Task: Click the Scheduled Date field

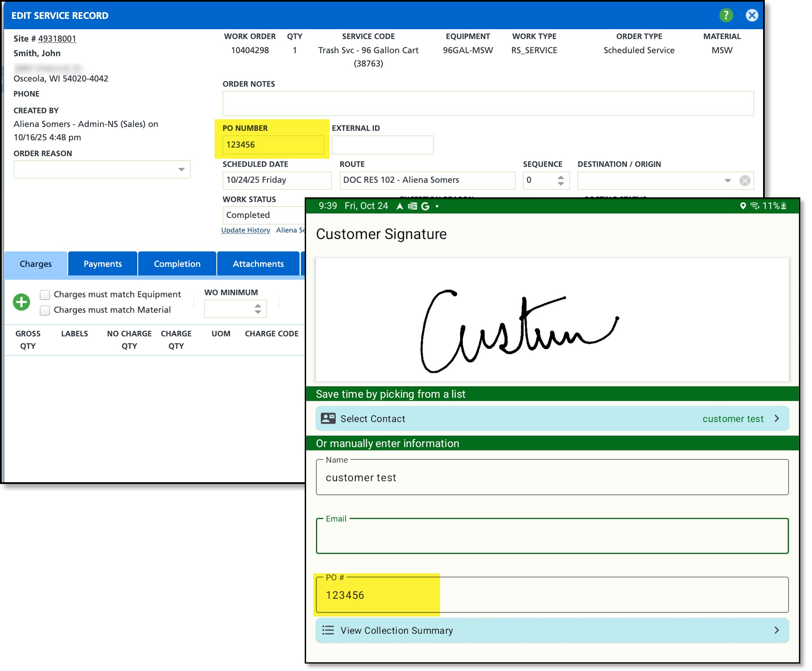Action: (x=277, y=181)
